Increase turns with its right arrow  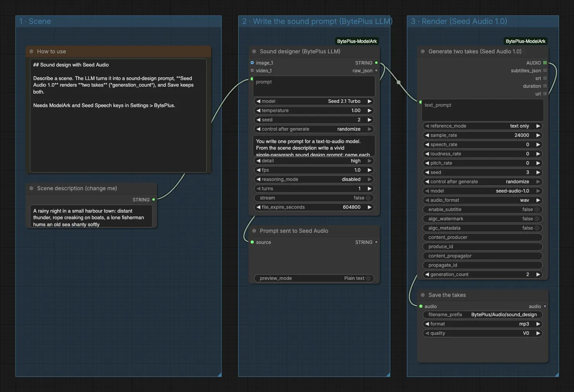click(x=369, y=189)
